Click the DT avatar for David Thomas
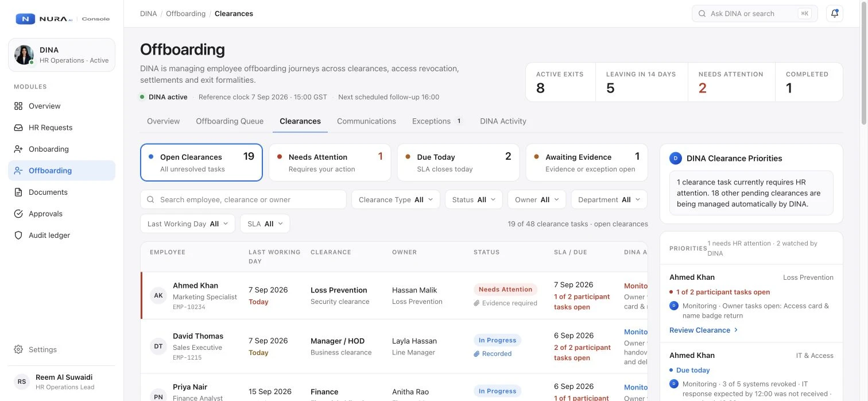868x401 pixels. click(x=158, y=346)
